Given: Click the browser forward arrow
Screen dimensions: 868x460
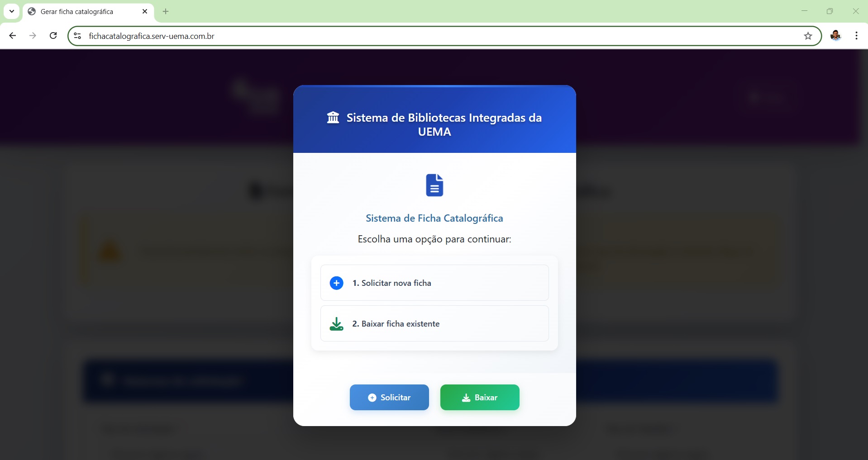Looking at the screenshot, I should [x=33, y=36].
